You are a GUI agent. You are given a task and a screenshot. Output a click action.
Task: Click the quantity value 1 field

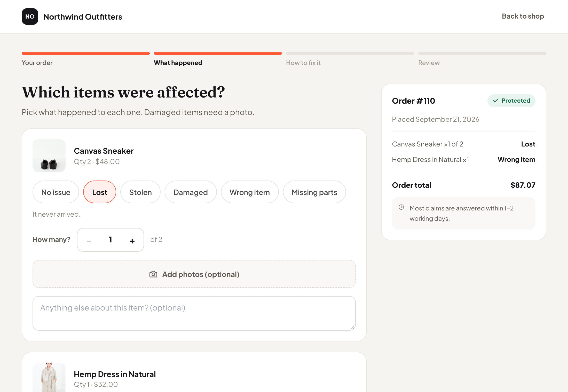[111, 240]
